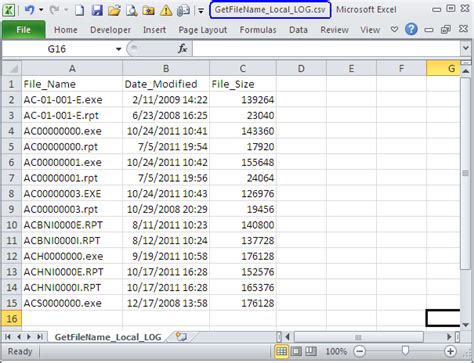Click the Name Box showing G16

pyautogui.click(x=57, y=49)
